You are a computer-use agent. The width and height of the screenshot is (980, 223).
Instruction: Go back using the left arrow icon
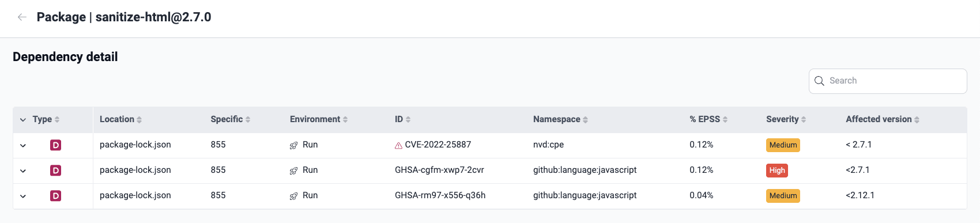[22, 17]
